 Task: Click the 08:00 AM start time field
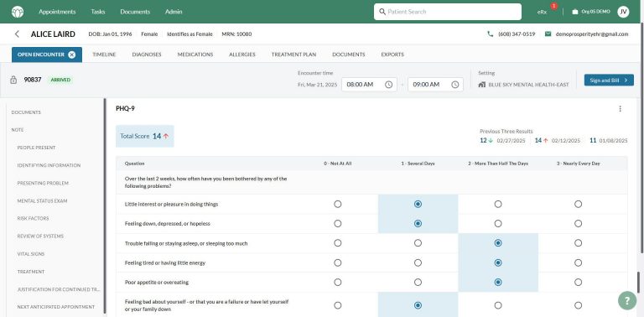click(369, 84)
